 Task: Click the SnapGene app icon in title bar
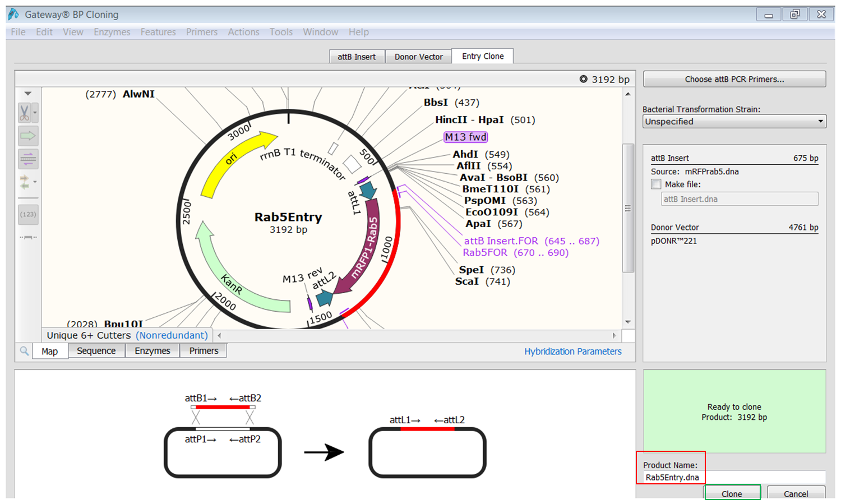13,15
